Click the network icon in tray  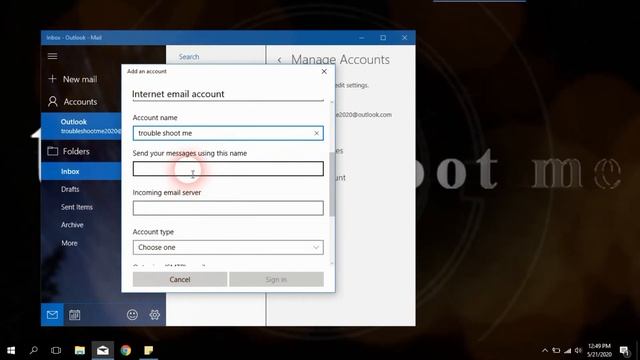click(x=568, y=350)
